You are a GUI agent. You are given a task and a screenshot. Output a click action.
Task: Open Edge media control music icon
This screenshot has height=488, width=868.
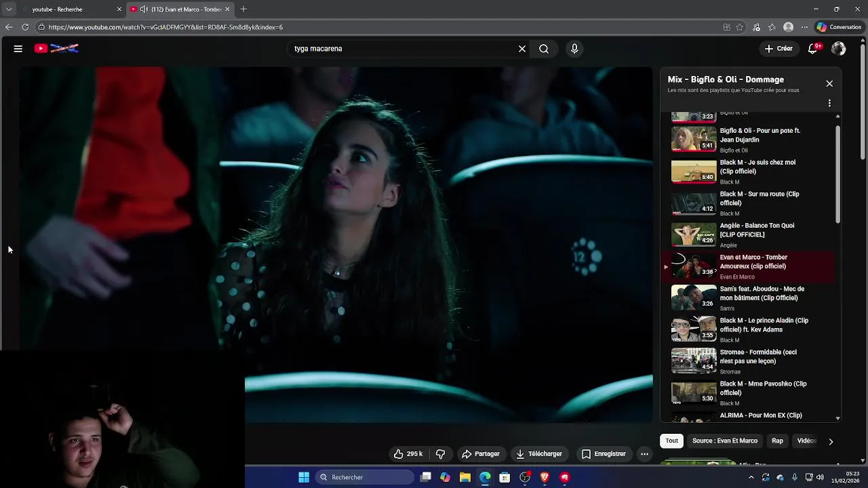click(x=757, y=27)
